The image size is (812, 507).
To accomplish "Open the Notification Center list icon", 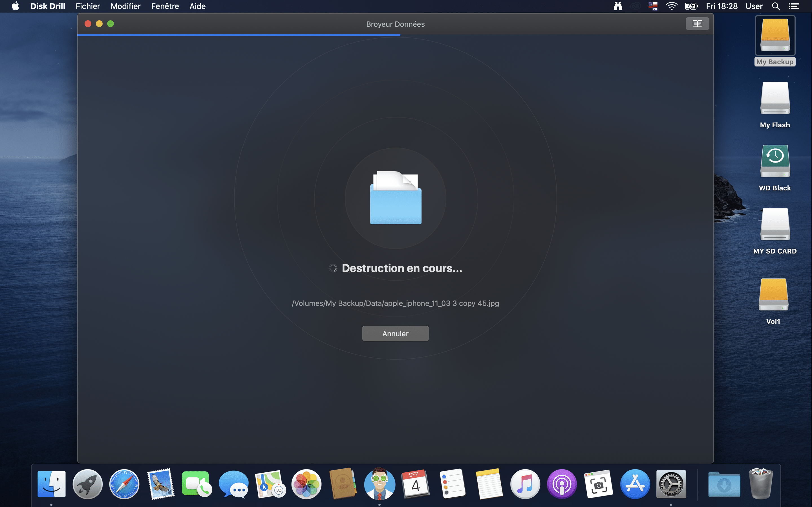I will (794, 6).
